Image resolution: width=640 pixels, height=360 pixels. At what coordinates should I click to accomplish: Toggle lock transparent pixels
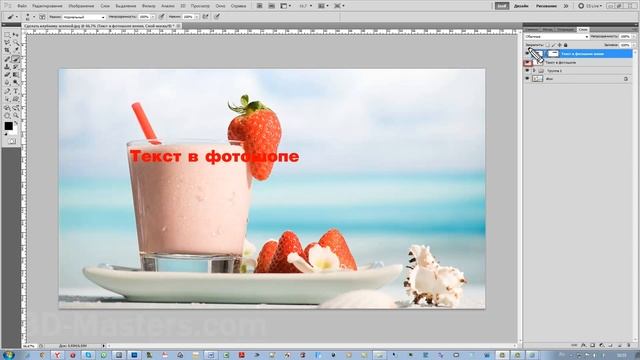tap(547, 45)
